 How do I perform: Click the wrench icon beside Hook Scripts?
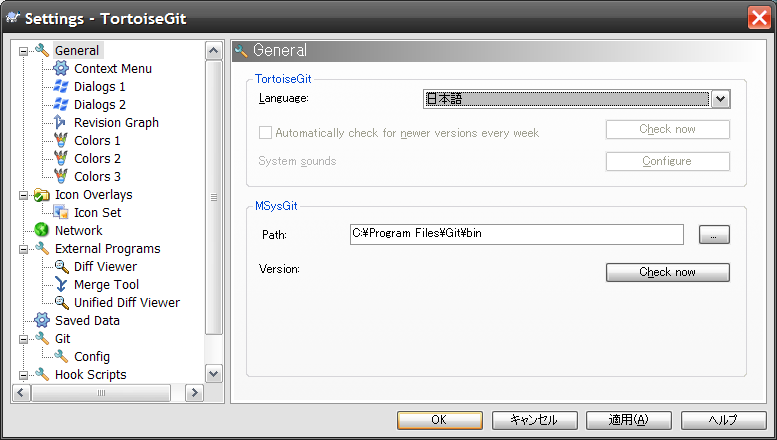[42, 374]
